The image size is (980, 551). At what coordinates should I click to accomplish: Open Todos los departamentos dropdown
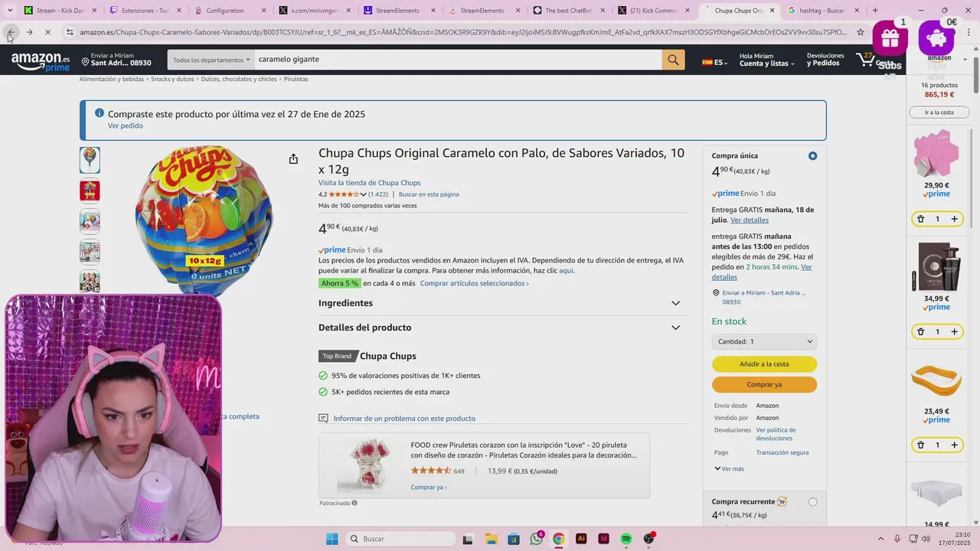click(x=211, y=60)
